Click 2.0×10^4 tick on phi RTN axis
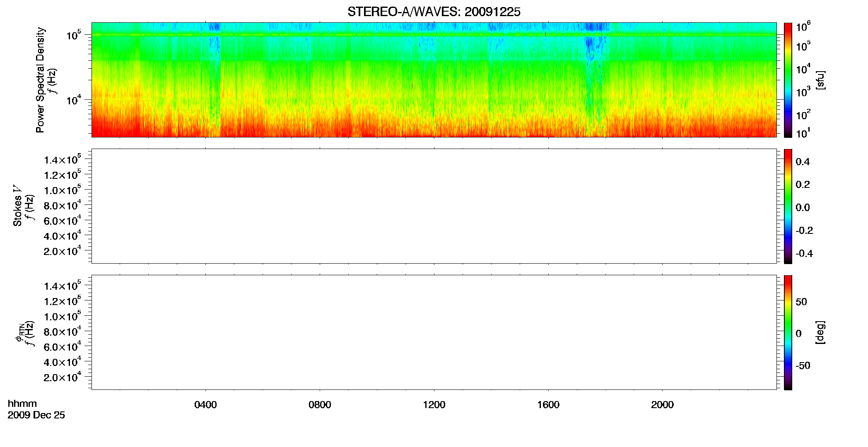The width and height of the screenshot is (868, 447). click(63, 377)
